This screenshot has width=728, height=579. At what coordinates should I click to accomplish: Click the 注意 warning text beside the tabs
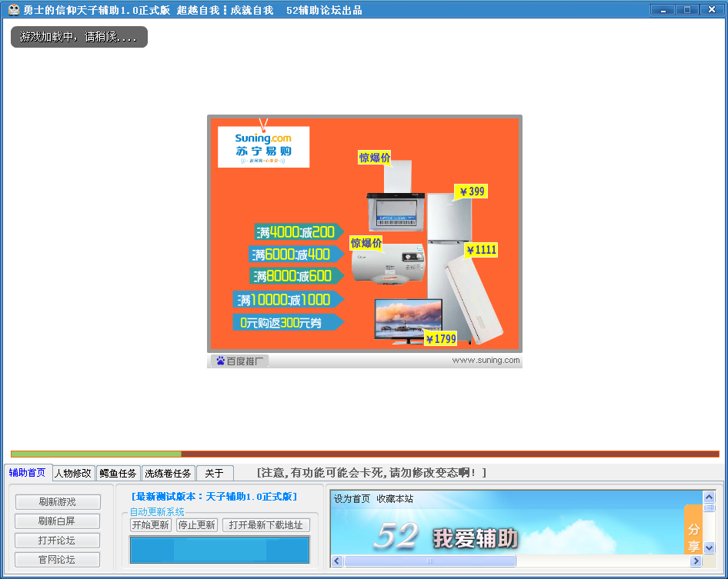pyautogui.click(x=372, y=473)
